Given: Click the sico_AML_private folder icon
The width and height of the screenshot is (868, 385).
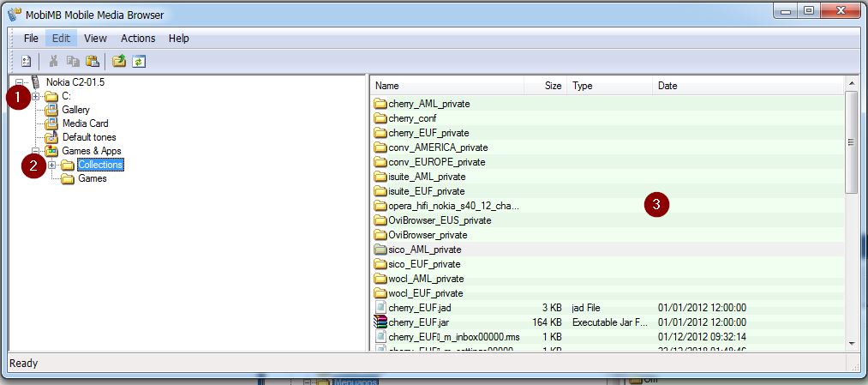Looking at the screenshot, I should click(380, 250).
